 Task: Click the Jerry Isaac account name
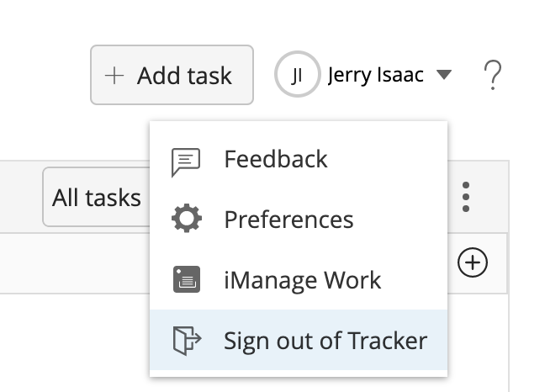[375, 76]
